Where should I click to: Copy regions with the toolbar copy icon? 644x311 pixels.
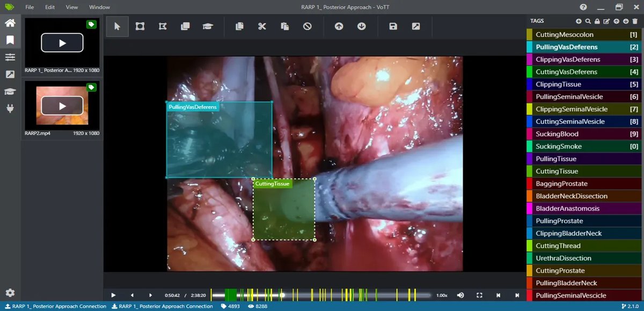[239, 26]
